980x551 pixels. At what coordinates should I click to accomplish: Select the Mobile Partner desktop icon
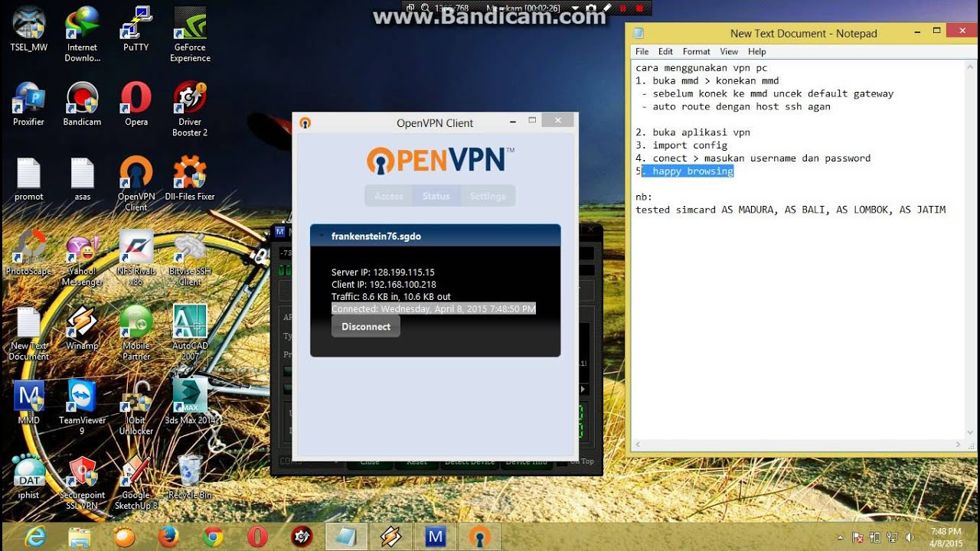point(136,333)
